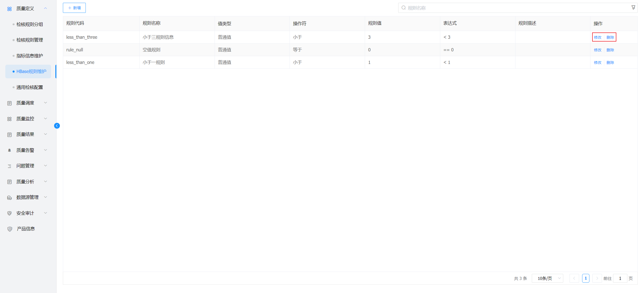Collapse the 质量定义 menu section

coord(46,8)
